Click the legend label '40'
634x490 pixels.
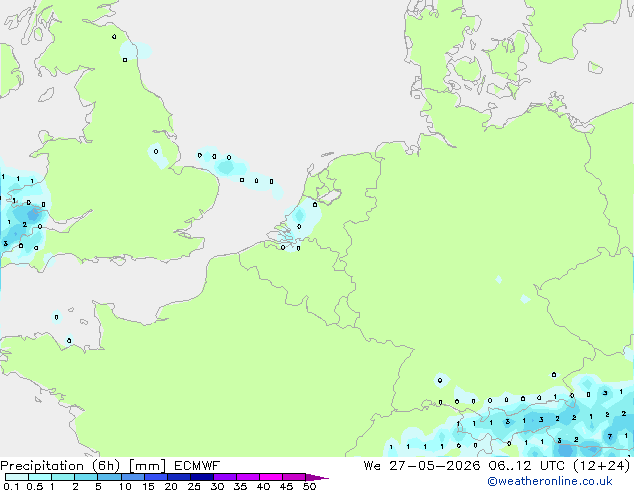tap(263, 486)
